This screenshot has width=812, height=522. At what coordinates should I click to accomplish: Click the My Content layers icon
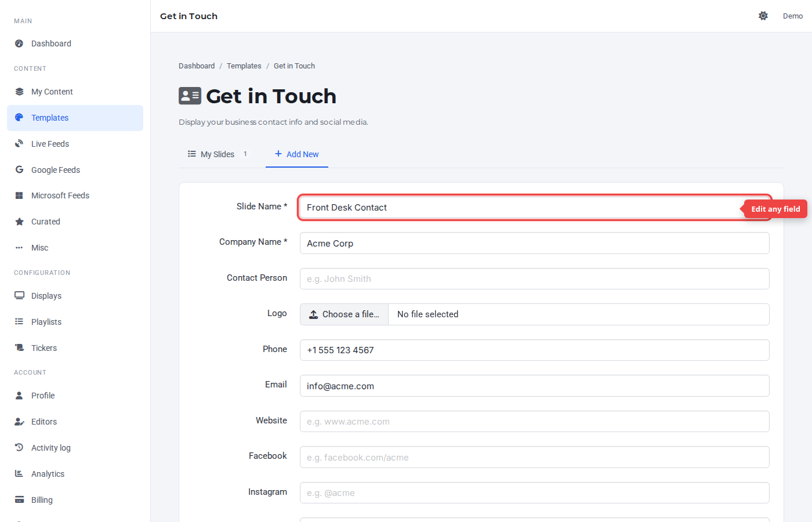pos(19,92)
